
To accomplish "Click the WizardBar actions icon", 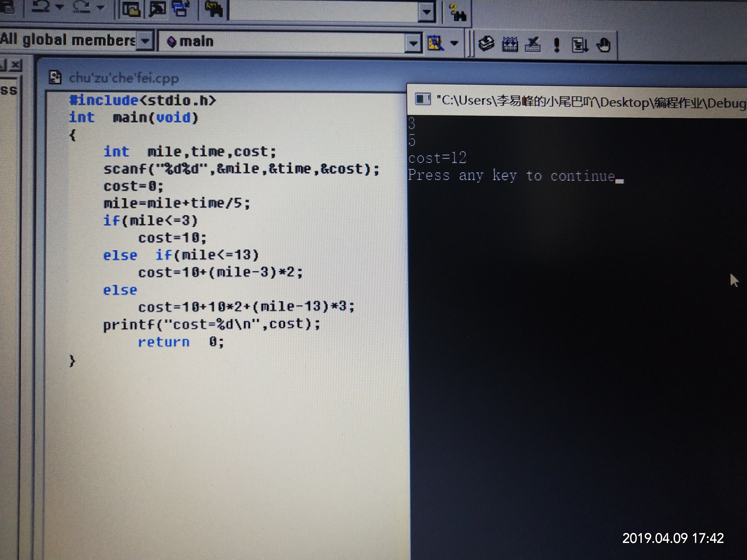I will coord(436,43).
